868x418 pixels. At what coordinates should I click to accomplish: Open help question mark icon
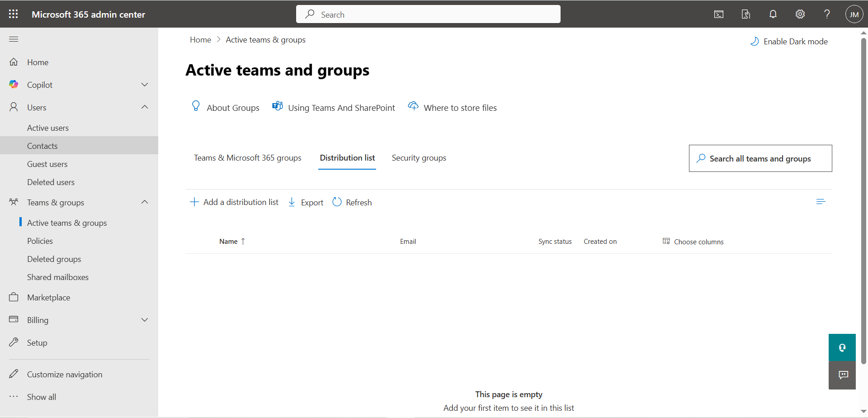point(827,14)
